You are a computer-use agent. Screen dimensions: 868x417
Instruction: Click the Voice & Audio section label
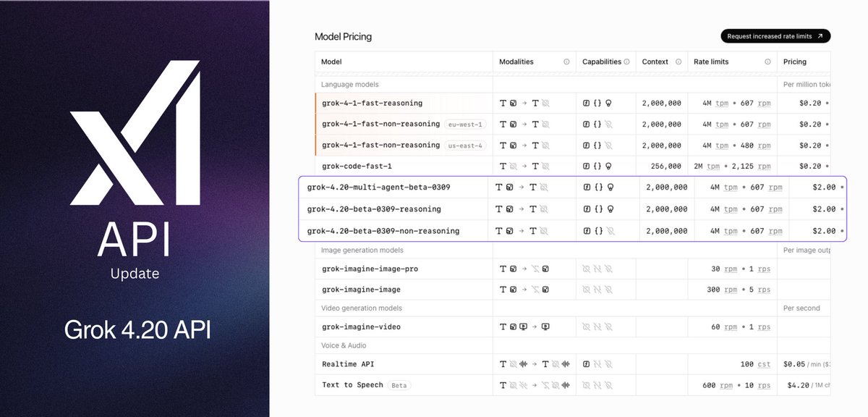[x=345, y=345]
